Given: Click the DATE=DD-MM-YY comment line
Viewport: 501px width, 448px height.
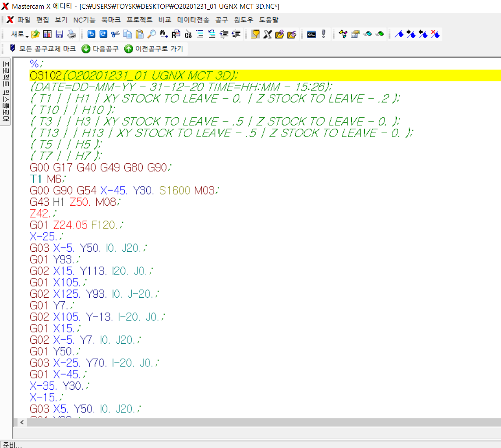Looking at the screenshot, I should [x=181, y=87].
